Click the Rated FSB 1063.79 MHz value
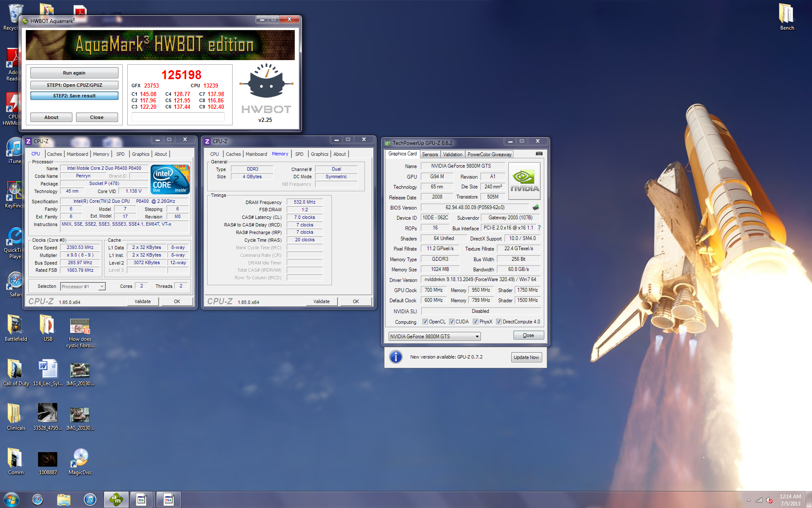Viewport: 812px width, 508px height. [x=80, y=270]
